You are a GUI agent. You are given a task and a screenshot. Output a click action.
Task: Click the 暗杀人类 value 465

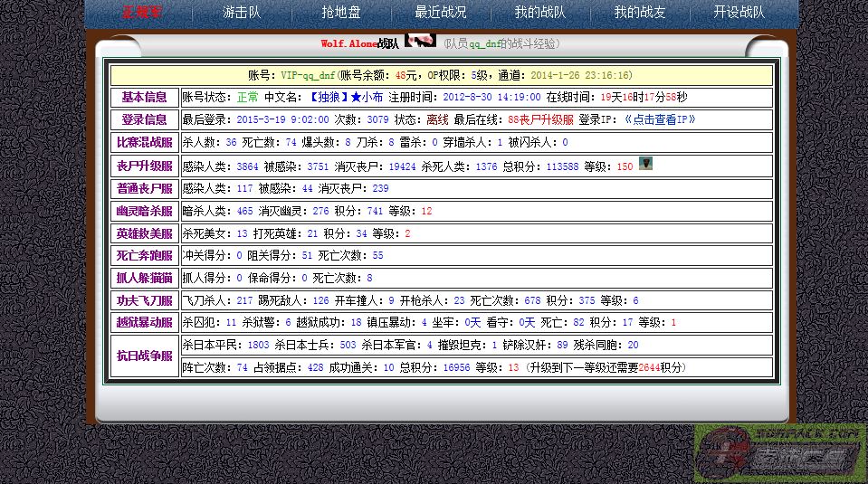(x=244, y=212)
